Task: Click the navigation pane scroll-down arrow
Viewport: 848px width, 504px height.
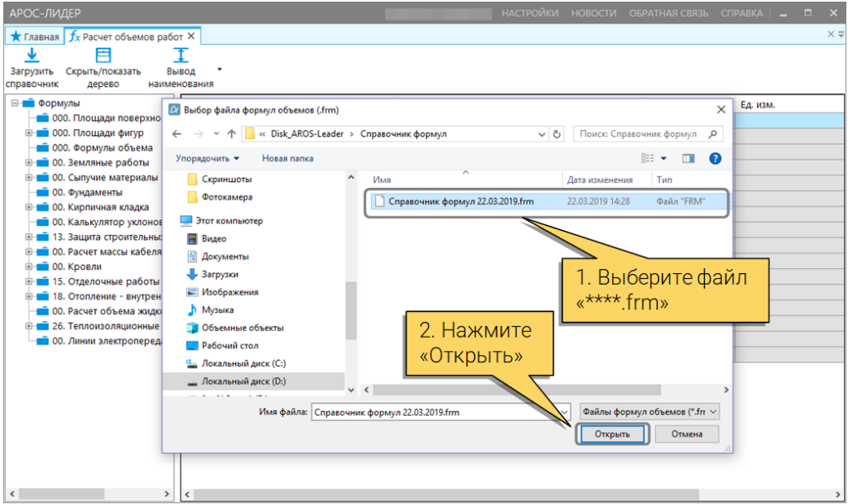Action: [351, 390]
